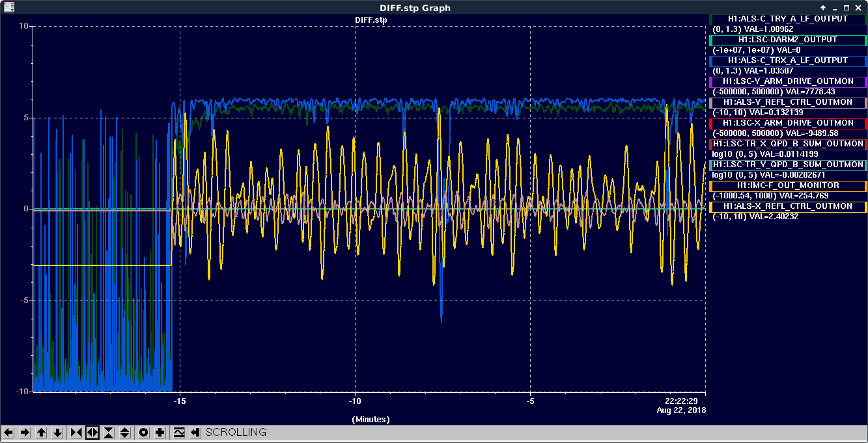Pan the graph right with the right arrow
Screen dimensions: 868x443
click(25, 433)
